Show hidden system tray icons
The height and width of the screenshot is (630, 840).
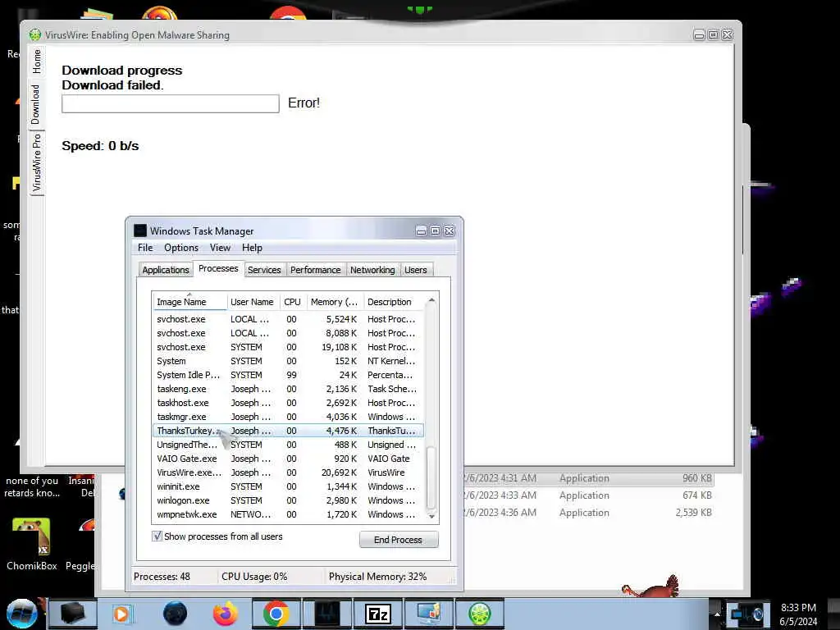coord(716,614)
